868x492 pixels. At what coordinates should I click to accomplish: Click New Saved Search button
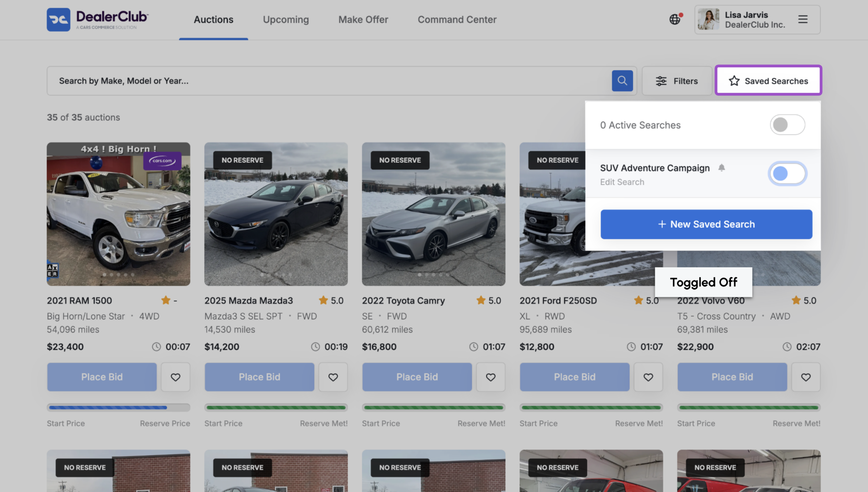(x=706, y=224)
